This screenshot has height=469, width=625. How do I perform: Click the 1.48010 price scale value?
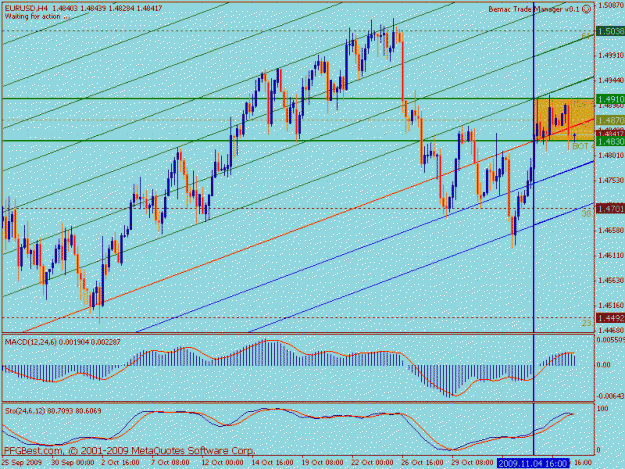[x=611, y=155]
